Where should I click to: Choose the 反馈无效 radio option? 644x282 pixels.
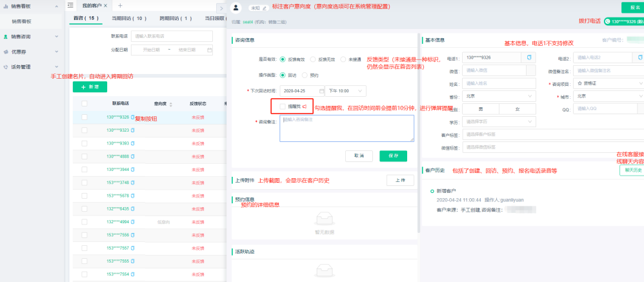[312, 59]
